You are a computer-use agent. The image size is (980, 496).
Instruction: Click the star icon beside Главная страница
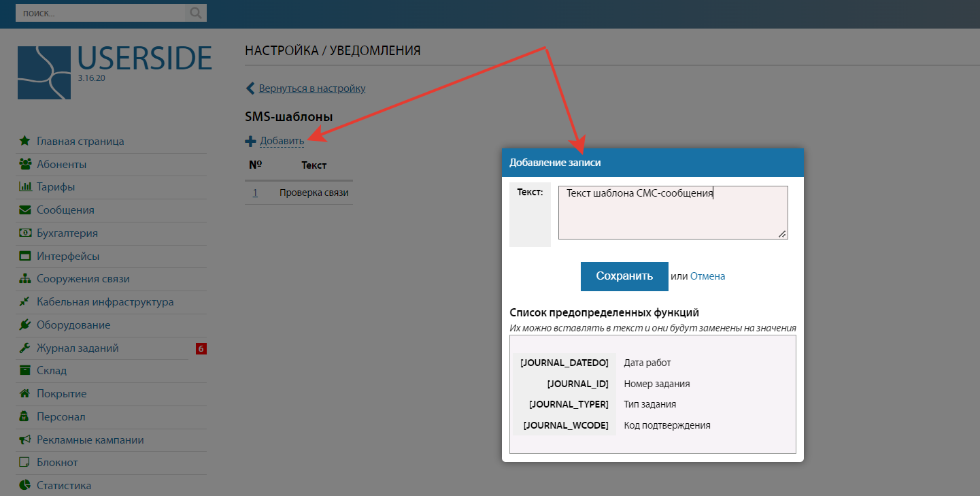pyautogui.click(x=24, y=142)
